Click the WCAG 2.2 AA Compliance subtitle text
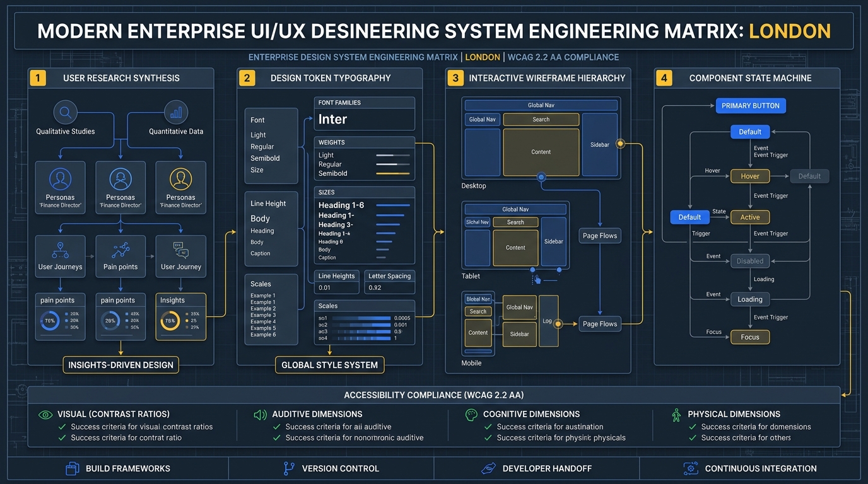This screenshot has width=868, height=484. 563,57
